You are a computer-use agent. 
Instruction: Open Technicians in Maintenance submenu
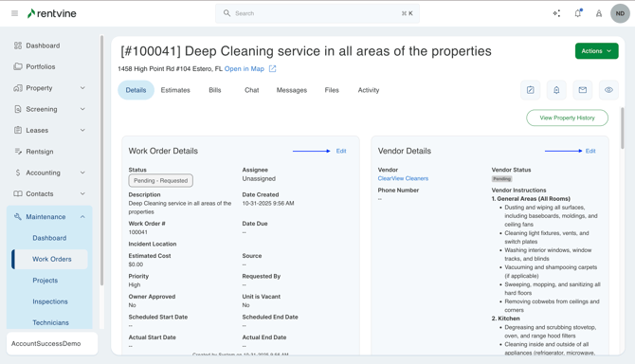pos(50,322)
